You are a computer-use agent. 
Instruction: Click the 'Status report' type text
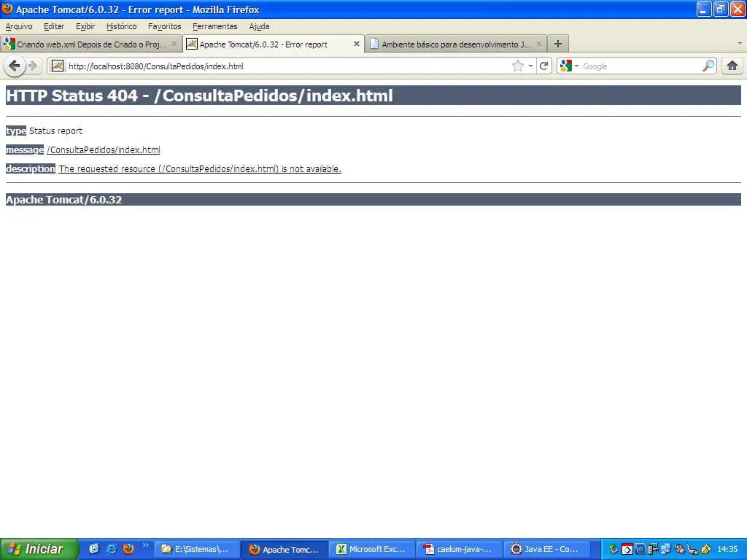(x=55, y=131)
